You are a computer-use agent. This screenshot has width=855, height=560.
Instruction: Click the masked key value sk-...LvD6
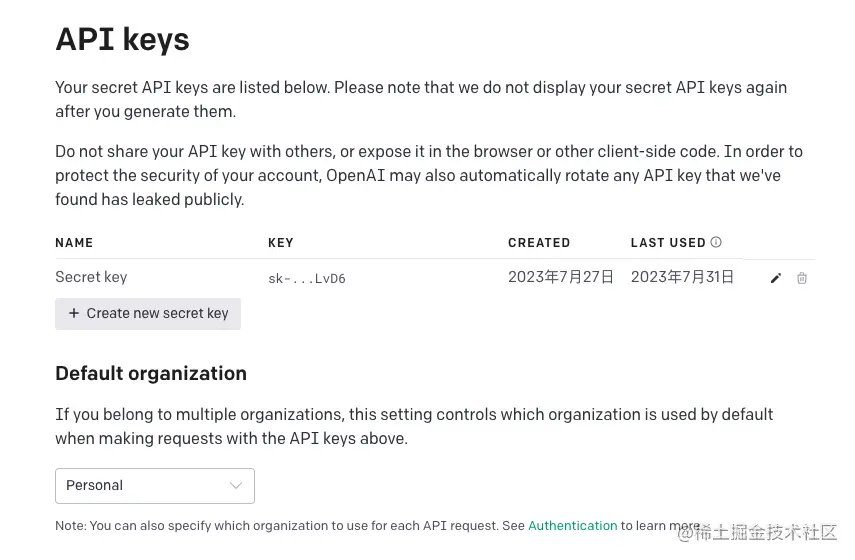coord(307,279)
